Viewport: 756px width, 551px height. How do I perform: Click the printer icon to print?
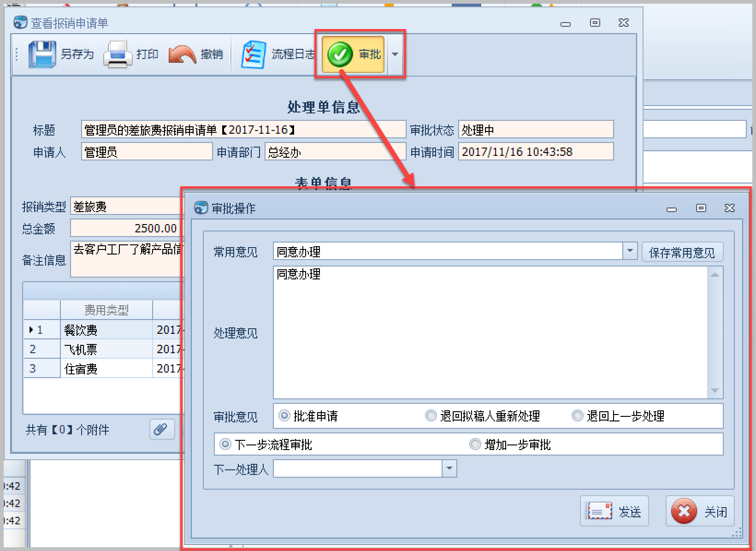tap(117, 54)
